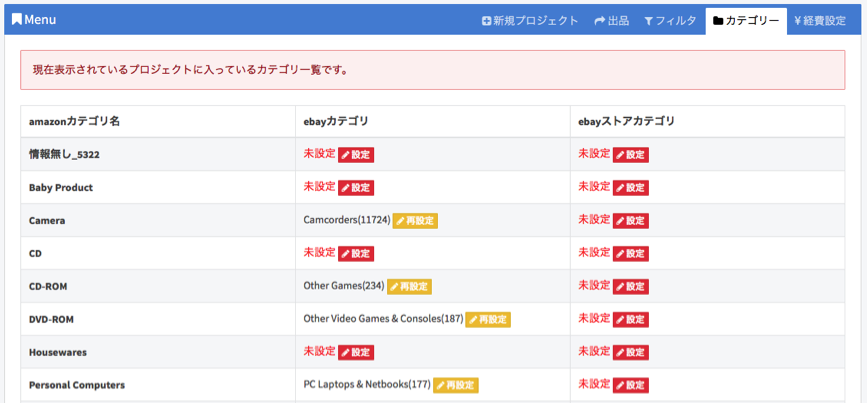Reset Other Video Games & Consoles(187) category
This screenshot has width=867, height=403.
488,320
